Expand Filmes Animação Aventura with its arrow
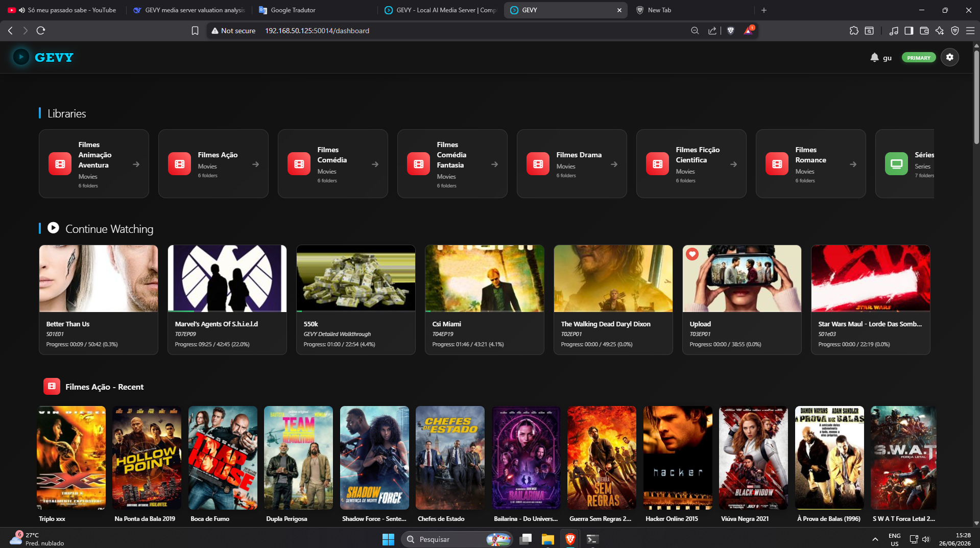 136,164
